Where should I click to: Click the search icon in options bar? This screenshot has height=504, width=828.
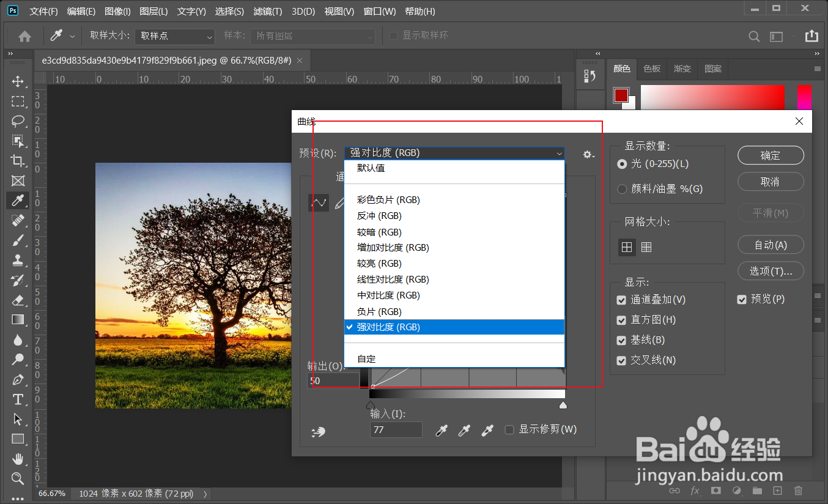[x=755, y=36]
